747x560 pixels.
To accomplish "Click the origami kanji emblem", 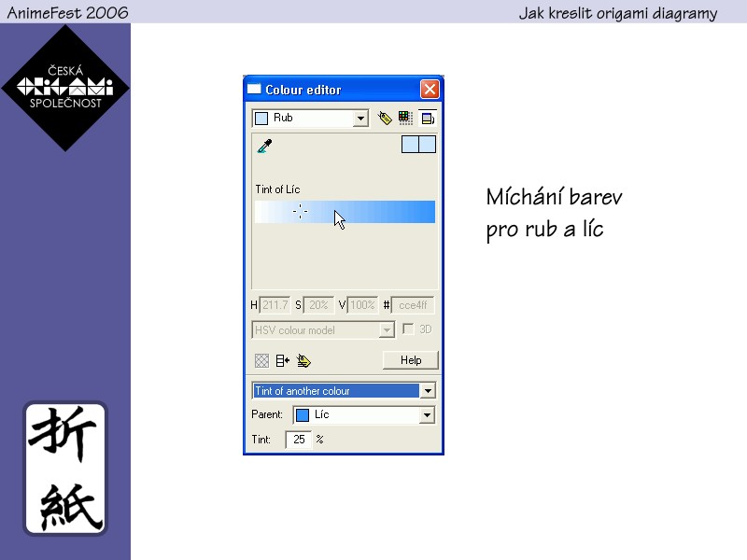I will (65, 469).
